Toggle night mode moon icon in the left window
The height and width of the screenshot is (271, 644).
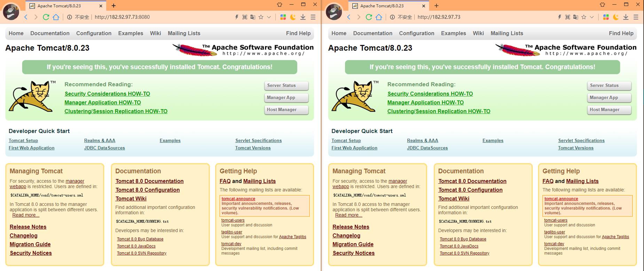point(293,17)
